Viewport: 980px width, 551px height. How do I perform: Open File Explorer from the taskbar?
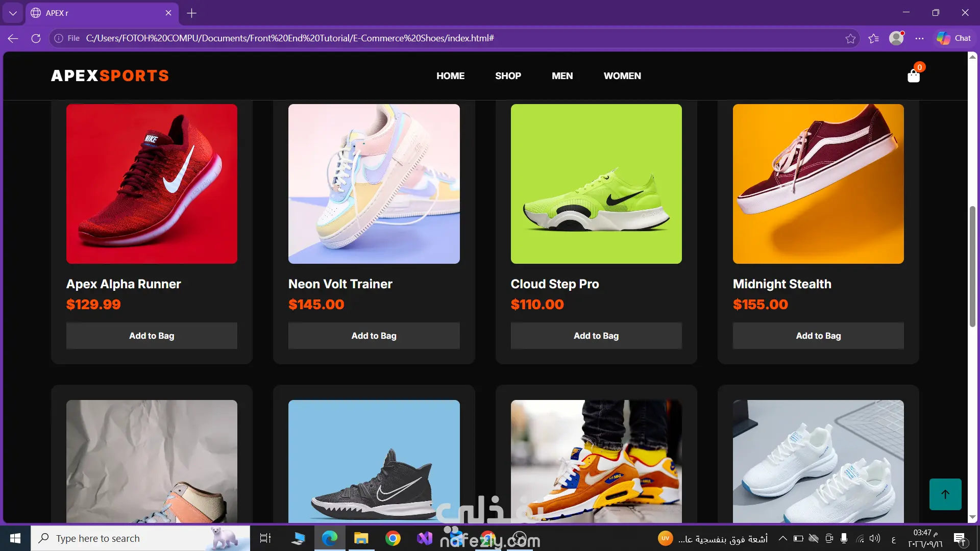(x=361, y=538)
